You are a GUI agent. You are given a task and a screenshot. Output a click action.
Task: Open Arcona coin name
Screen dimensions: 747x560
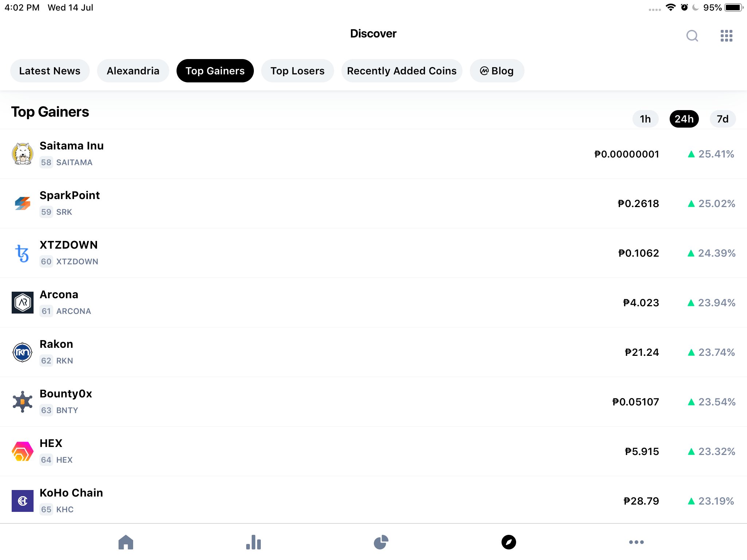pyautogui.click(x=59, y=295)
